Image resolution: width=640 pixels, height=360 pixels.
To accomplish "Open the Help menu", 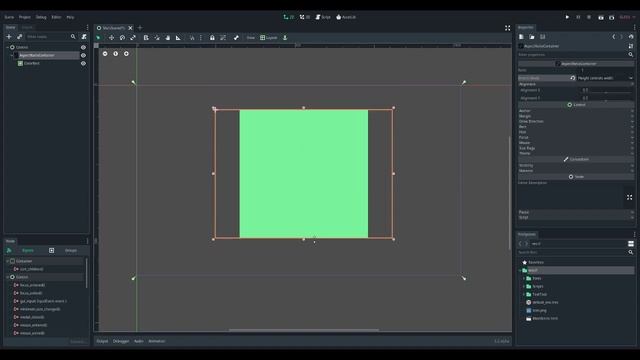I will (70, 17).
